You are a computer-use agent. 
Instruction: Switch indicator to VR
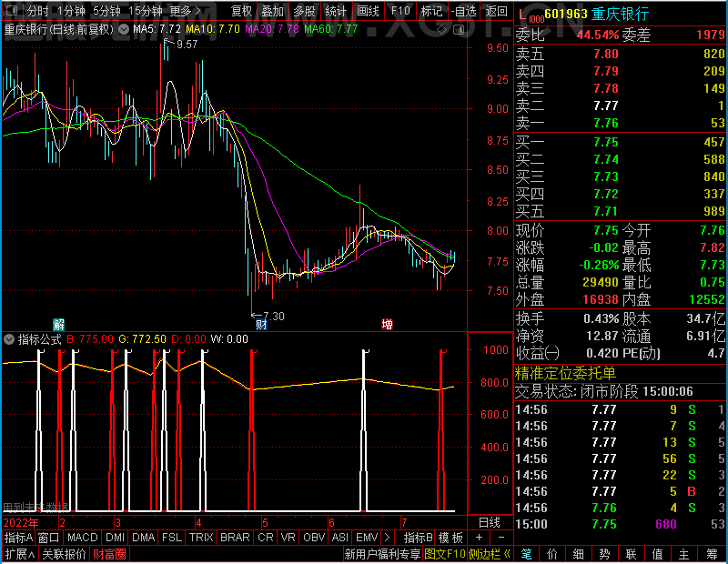pos(288,538)
